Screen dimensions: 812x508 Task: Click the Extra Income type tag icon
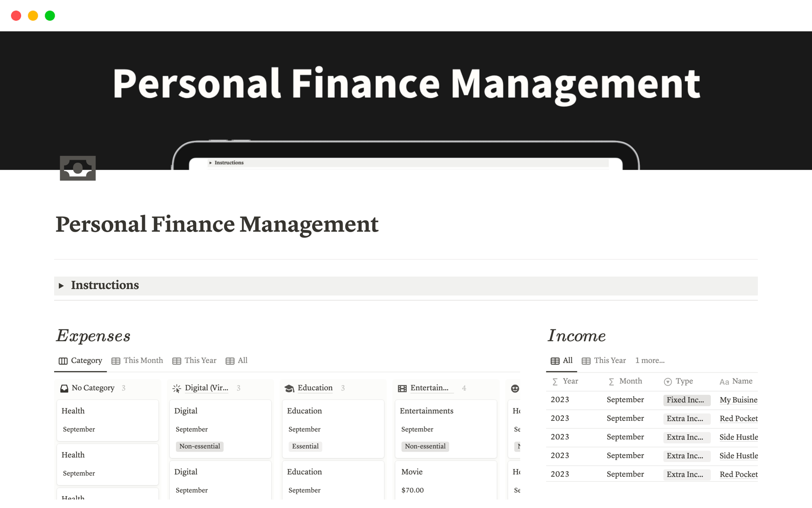(x=685, y=418)
